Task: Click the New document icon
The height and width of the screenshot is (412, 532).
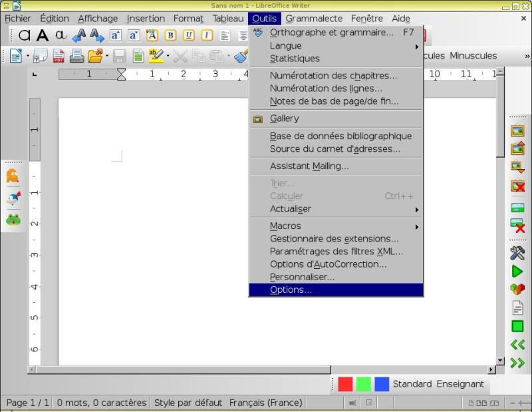Action: click(16, 56)
